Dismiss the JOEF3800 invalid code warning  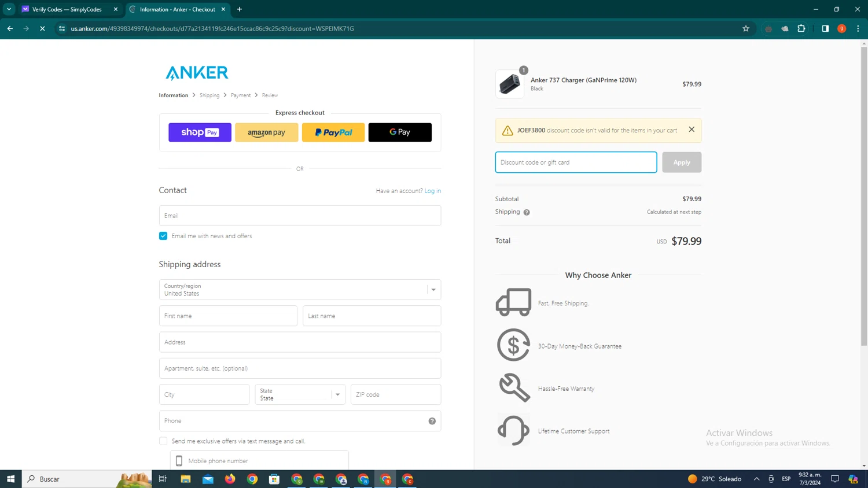(692, 130)
